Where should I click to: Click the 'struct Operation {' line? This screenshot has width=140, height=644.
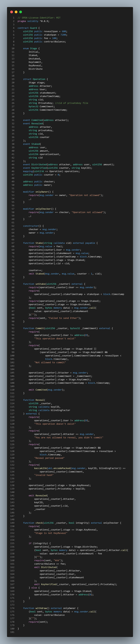click(x=35, y=79)
